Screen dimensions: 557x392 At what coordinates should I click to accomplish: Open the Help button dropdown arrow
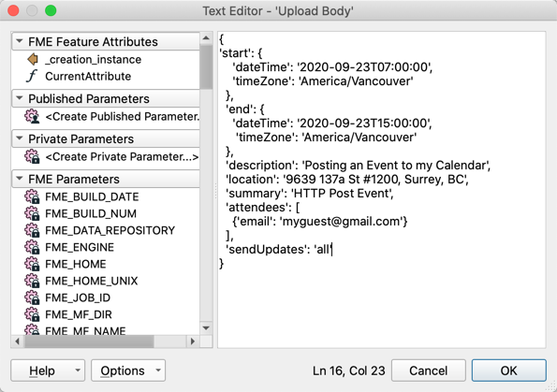(x=78, y=370)
